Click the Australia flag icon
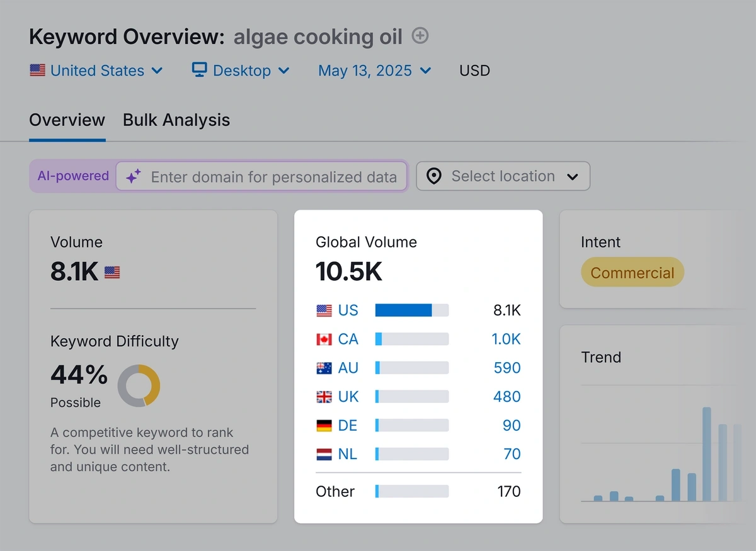Viewport: 756px width, 551px height. 324,368
